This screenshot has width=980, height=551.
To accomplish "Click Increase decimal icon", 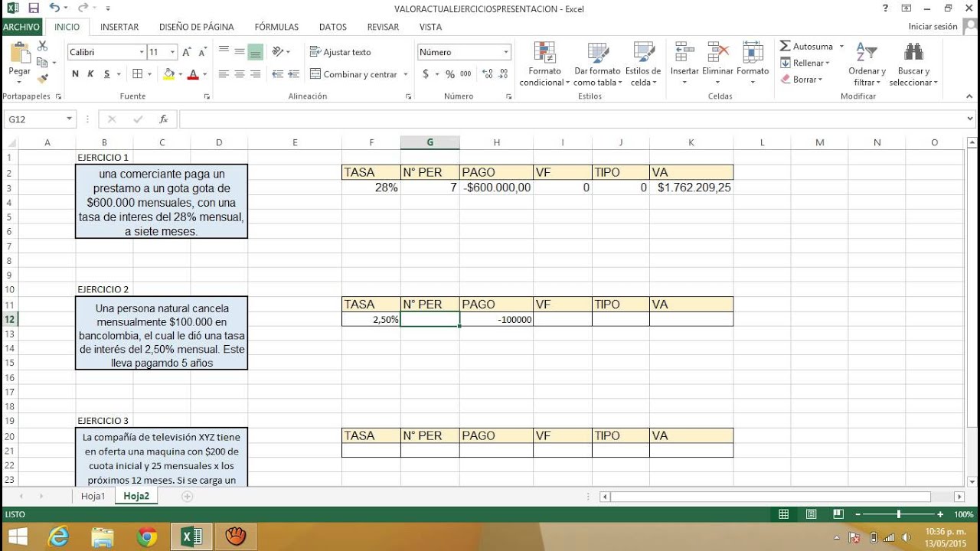I will pyautogui.click(x=486, y=74).
